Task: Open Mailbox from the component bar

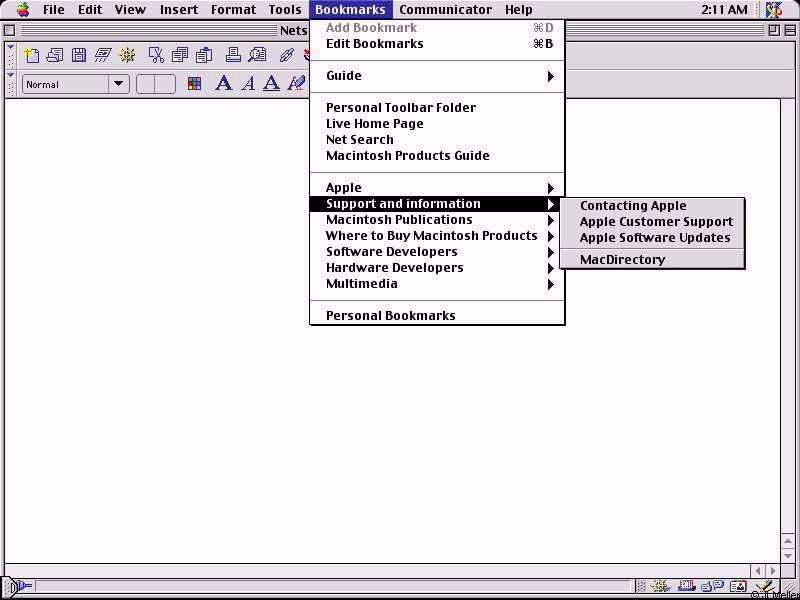Action: point(686,587)
